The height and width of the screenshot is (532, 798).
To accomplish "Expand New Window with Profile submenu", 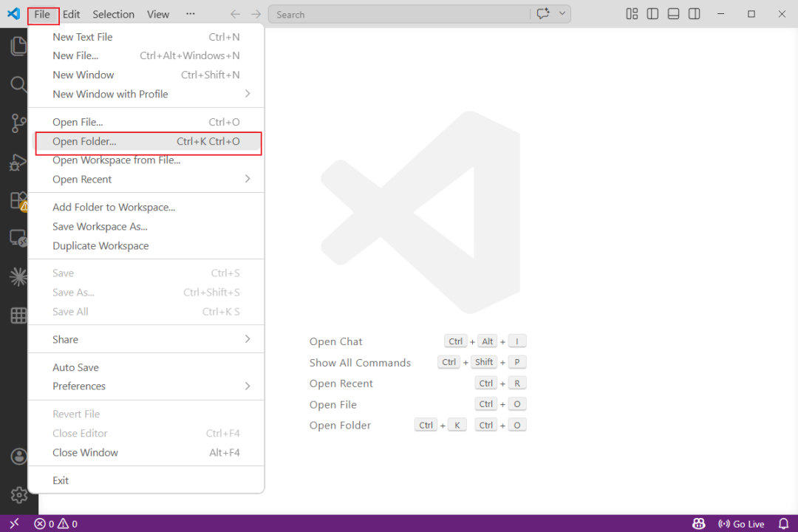I will (x=146, y=94).
